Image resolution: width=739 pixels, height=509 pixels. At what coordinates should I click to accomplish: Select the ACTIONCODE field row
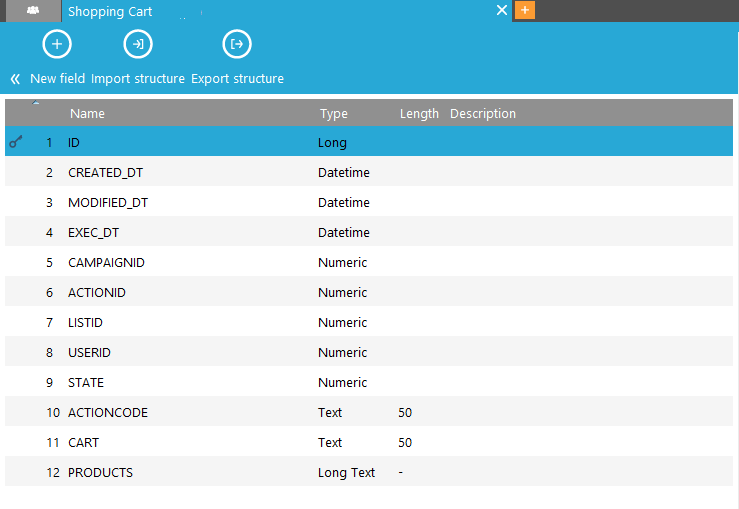107,412
